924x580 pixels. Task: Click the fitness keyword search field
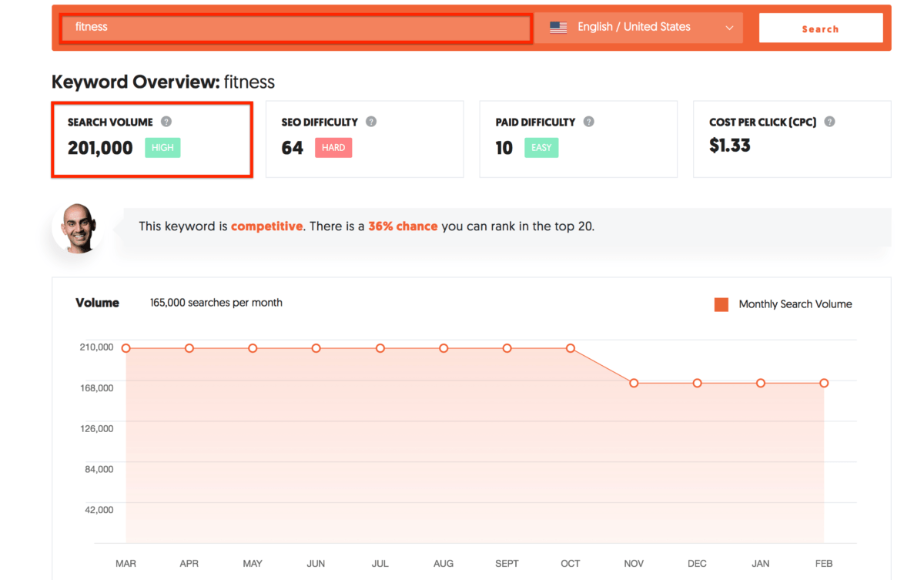(296, 28)
